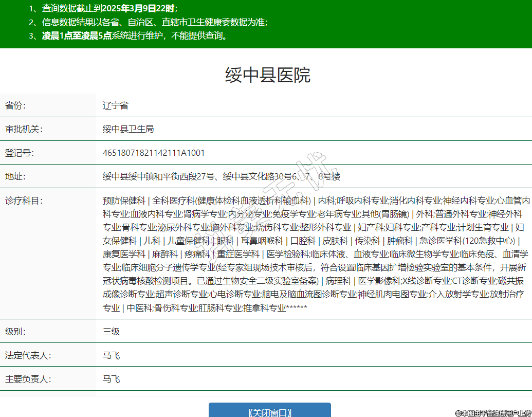Click the 查询数据截止 date notice line
The image size is (532, 417).
click(x=109, y=9)
